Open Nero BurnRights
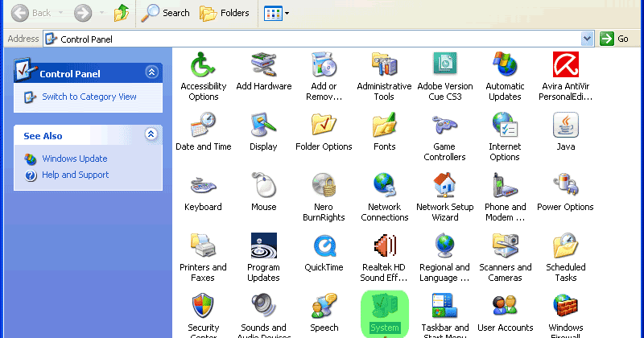 click(x=324, y=197)
